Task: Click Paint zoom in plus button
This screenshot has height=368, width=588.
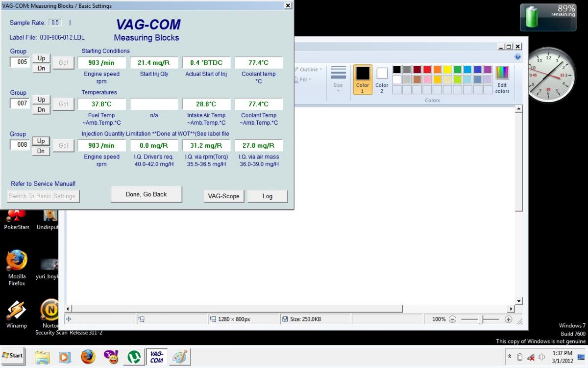Action: pos(508,319)
